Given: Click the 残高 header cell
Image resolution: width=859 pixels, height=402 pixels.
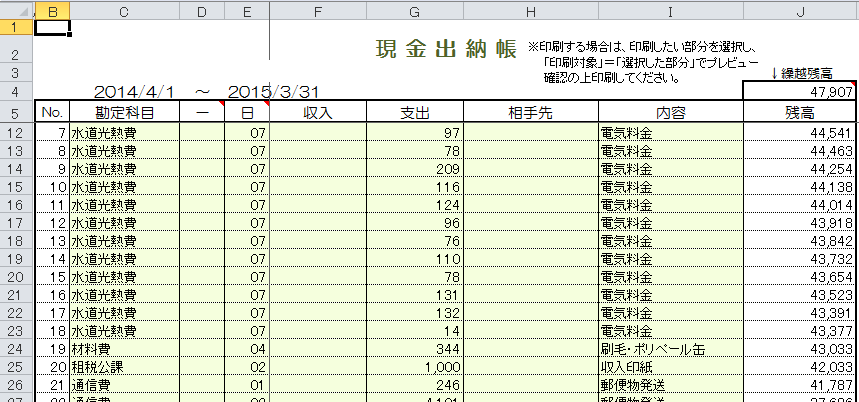Looking at the screenshot, I should coord(800,112).
